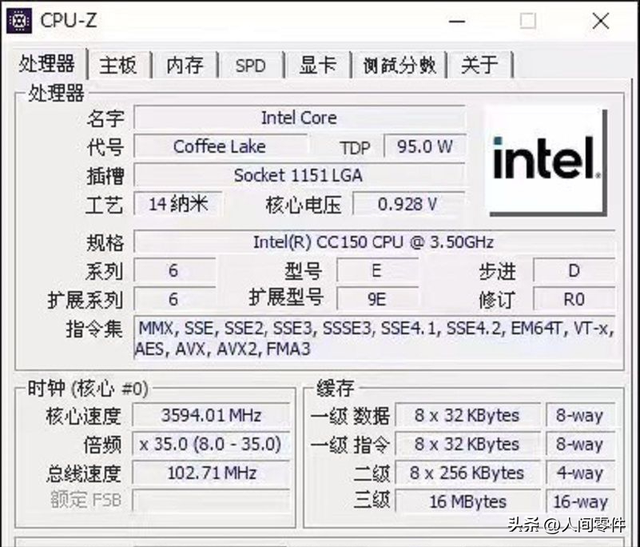The image size is (640, 547).
Task: Minimize the CPU-Z window
Action: click(x=457, y=21)
